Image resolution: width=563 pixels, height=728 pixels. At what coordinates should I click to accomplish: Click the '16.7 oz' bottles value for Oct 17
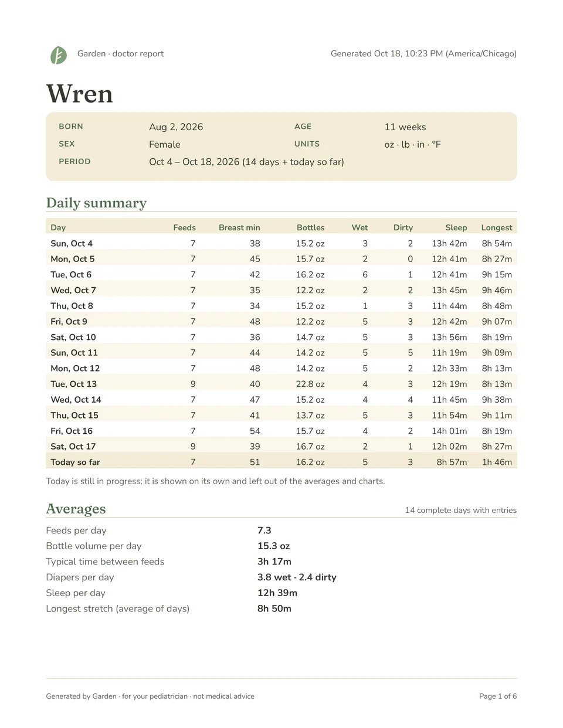click(x=310, y=446)
